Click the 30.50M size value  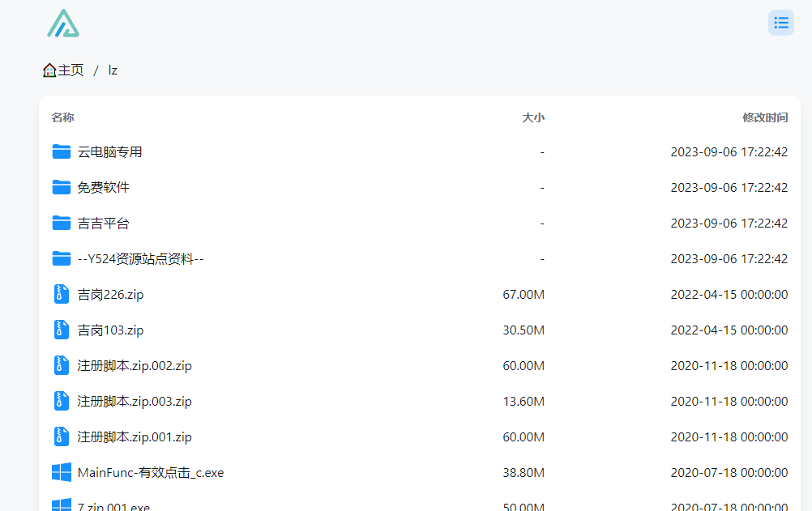click(524, 330)
